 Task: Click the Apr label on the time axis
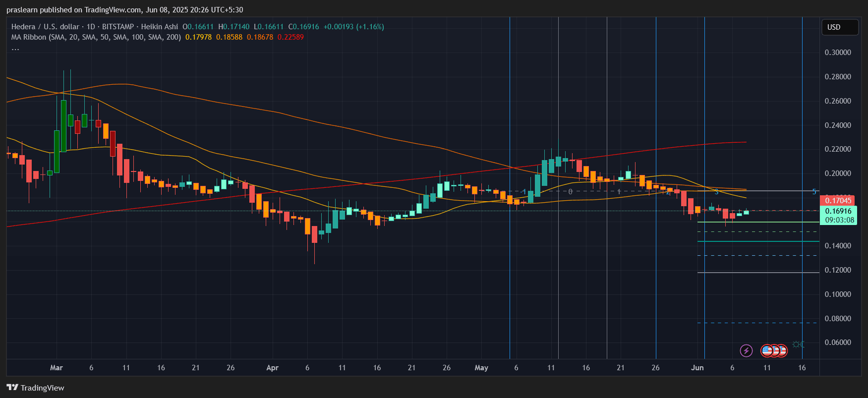(x=272, y=368)
